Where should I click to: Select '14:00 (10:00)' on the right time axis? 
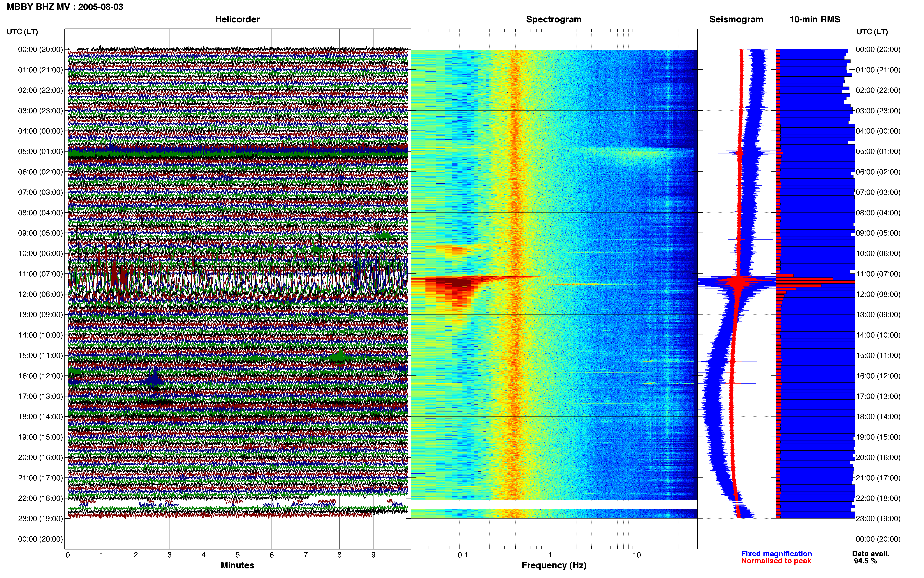point(878,335)
